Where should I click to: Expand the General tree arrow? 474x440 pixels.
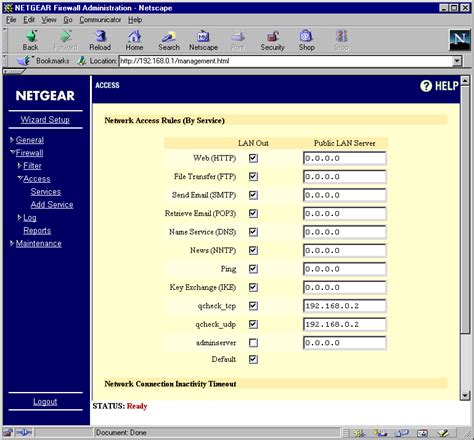pos(12,140)
